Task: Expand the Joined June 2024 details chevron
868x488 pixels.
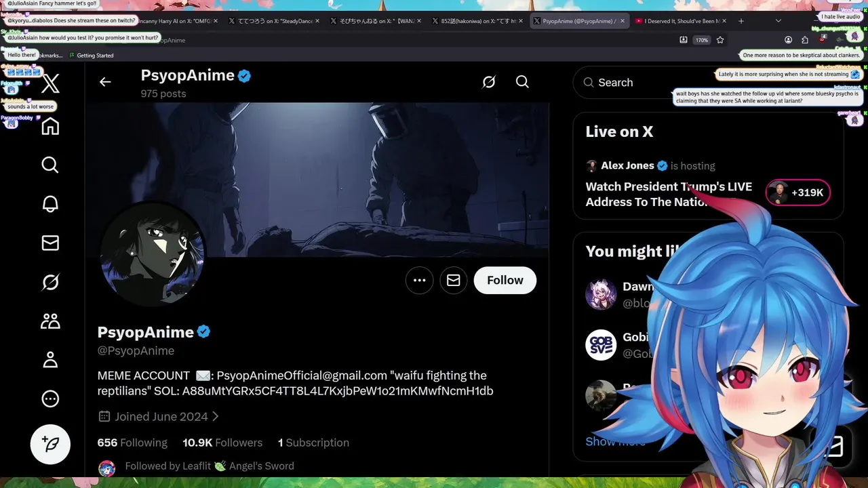Action: point(216,417)
